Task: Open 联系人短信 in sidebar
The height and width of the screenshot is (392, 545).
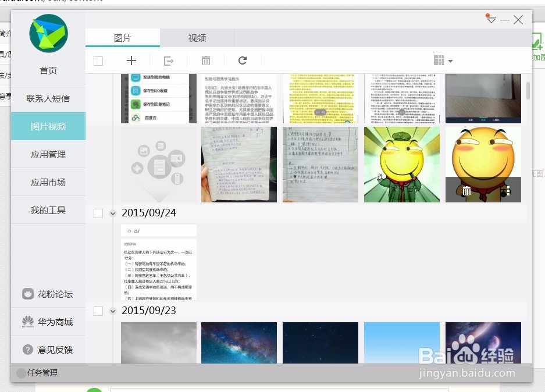Action: tap(48, 99)
